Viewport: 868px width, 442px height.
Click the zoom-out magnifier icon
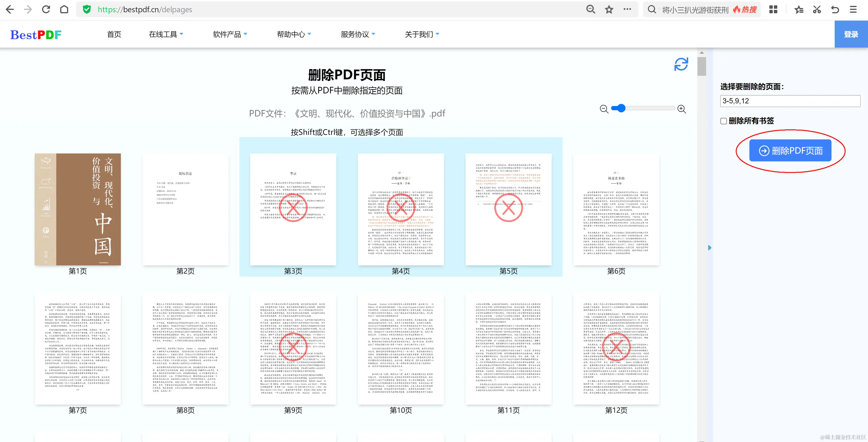click(604, 109)
